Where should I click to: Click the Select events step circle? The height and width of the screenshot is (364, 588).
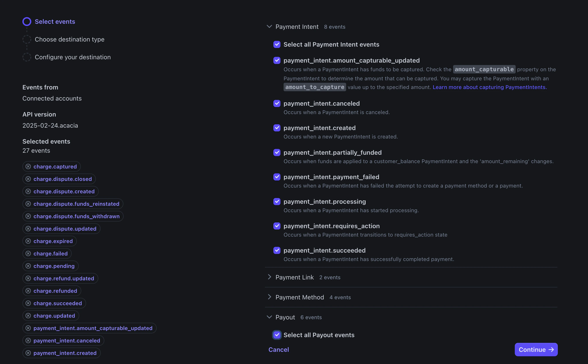click(x=27, y=22)
